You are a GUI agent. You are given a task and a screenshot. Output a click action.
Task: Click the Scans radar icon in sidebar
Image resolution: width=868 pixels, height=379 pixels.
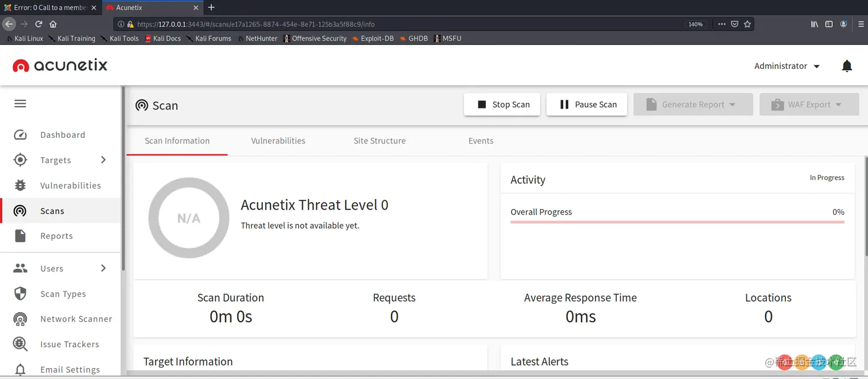click(x=20, y=211)
